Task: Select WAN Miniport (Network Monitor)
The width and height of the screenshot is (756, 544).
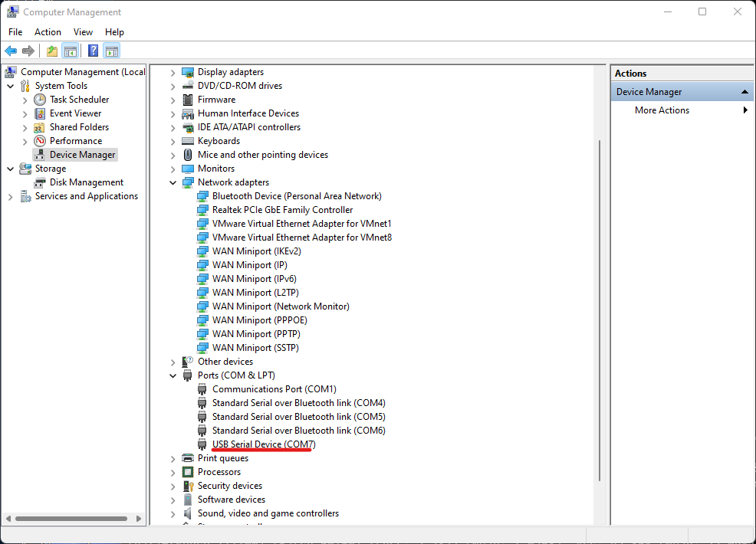Action: (281, 306)
